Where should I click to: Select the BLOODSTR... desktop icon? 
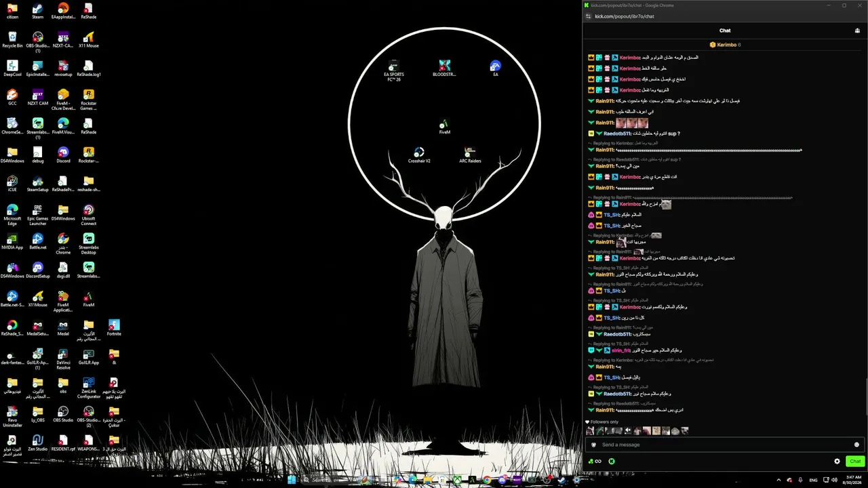point(444,68)
